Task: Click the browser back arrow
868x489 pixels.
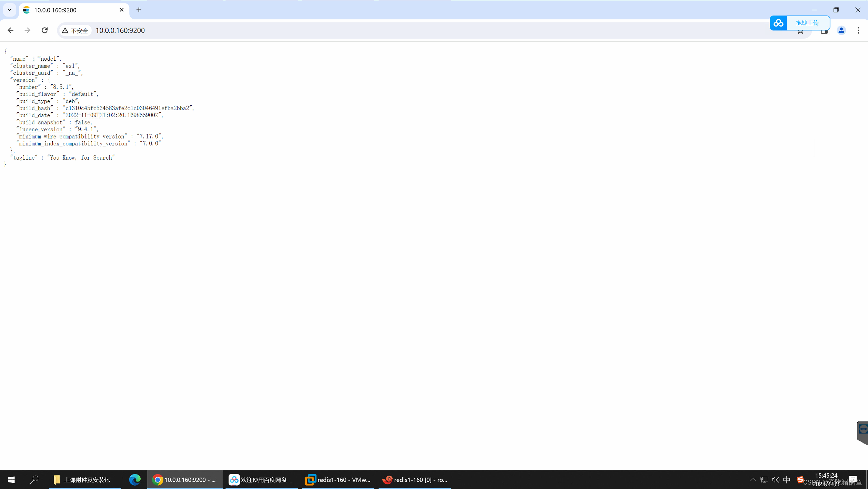Action: [x=10, y=30]
